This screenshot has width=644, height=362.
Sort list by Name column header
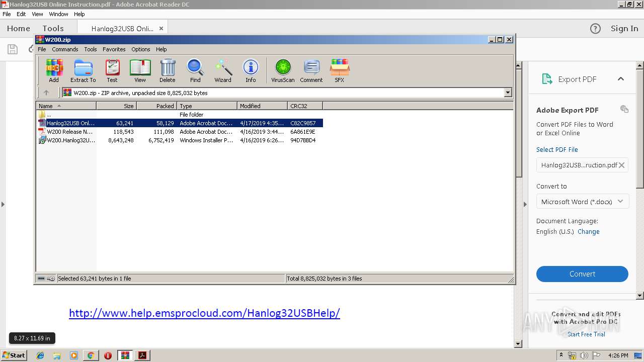click(66, 106)
